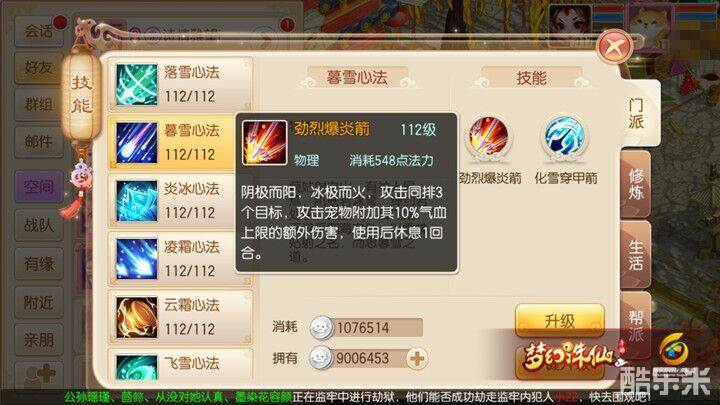Click the 落雪心法 skill icon

(x=136, y=84)
